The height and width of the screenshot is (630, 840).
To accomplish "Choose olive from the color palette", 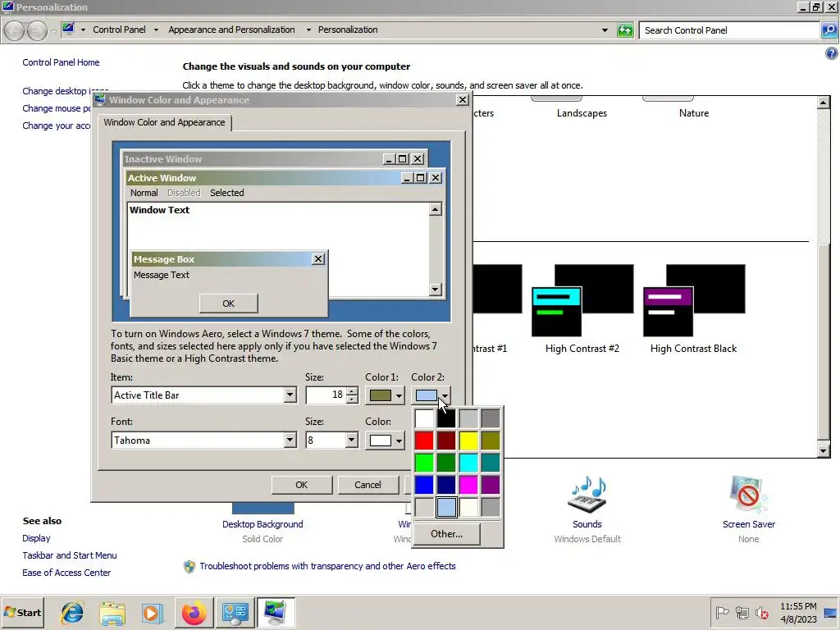I will (x=491, y=441).
